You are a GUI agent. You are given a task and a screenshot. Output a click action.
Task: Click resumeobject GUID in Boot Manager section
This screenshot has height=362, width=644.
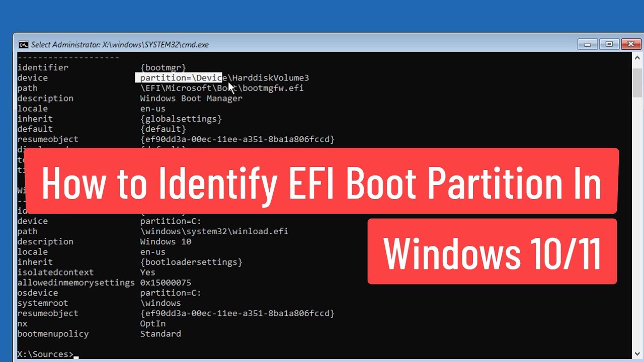(237, 139)
